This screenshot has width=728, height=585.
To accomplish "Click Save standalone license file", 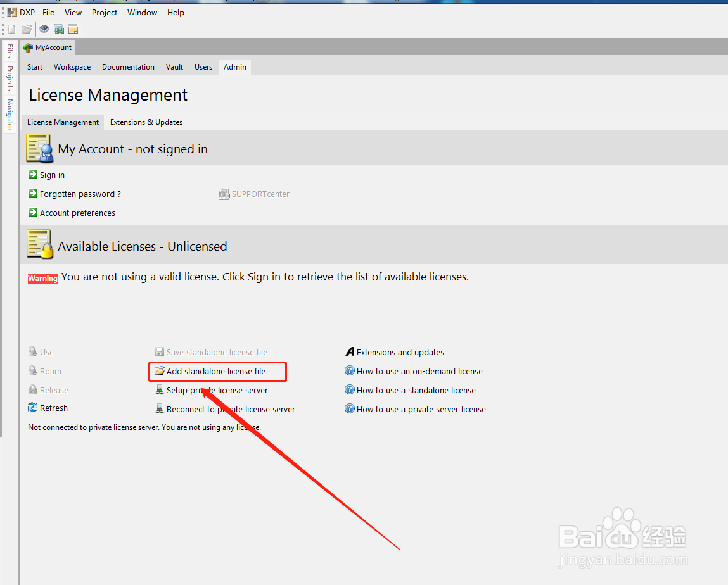I will 217,352.
